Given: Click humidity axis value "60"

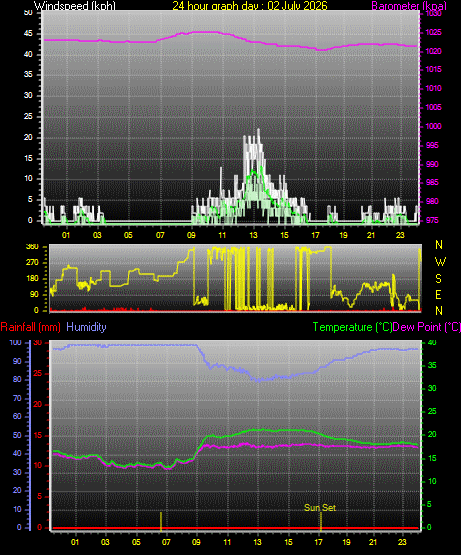Looking at the screenshot, I should (17, 417).
